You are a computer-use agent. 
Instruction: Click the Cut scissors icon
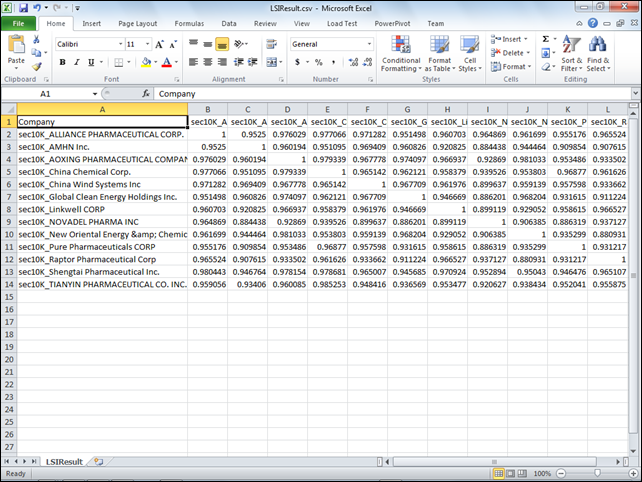[36, 40]
